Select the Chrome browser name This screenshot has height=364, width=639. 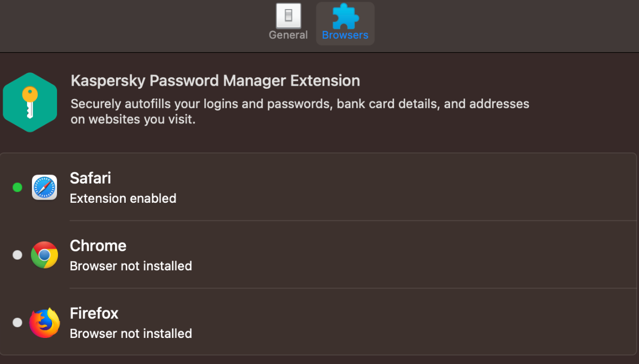point(98,245)
